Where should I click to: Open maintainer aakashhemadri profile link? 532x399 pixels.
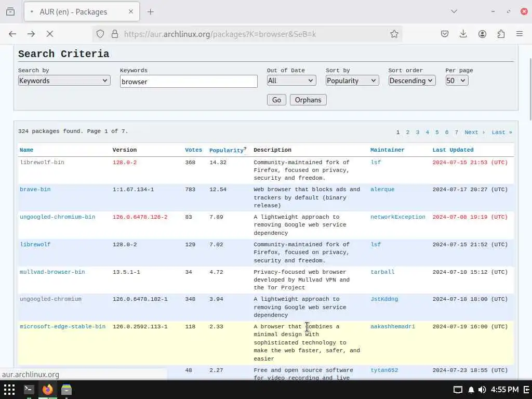pyautogui.click(x=393, y=326)
